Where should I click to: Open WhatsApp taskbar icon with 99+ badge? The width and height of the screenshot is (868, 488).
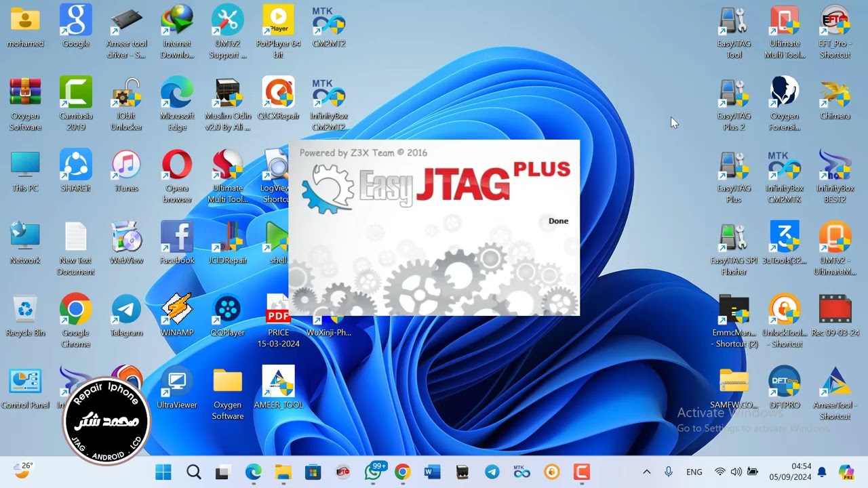(373, 471)
